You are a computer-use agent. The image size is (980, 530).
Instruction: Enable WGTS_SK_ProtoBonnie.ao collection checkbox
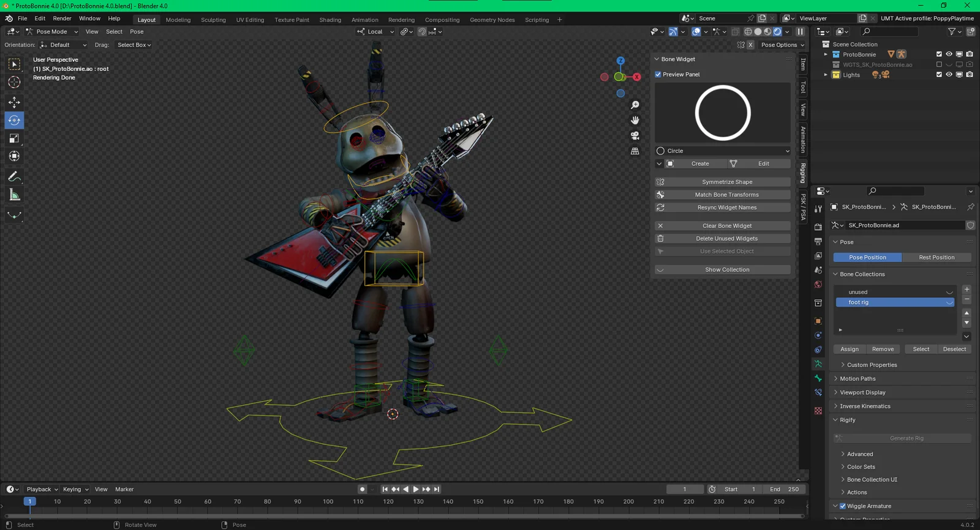[939, 64]
